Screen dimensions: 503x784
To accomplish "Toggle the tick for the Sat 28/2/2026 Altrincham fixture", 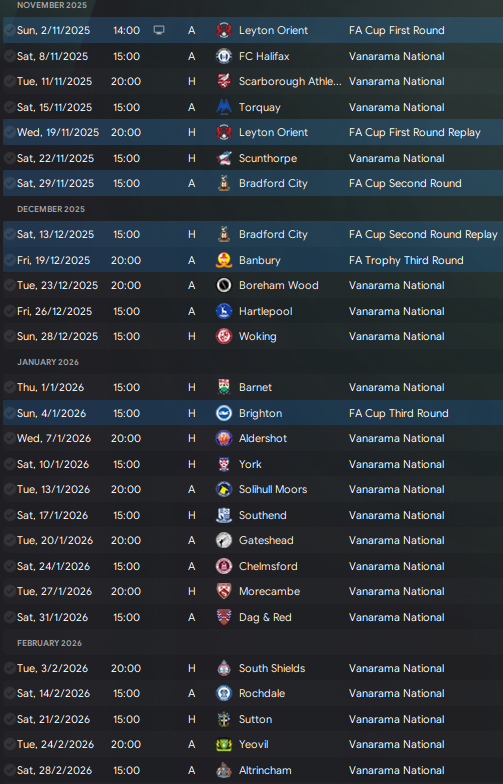I will pyautogui.click(x=10, y=770).
